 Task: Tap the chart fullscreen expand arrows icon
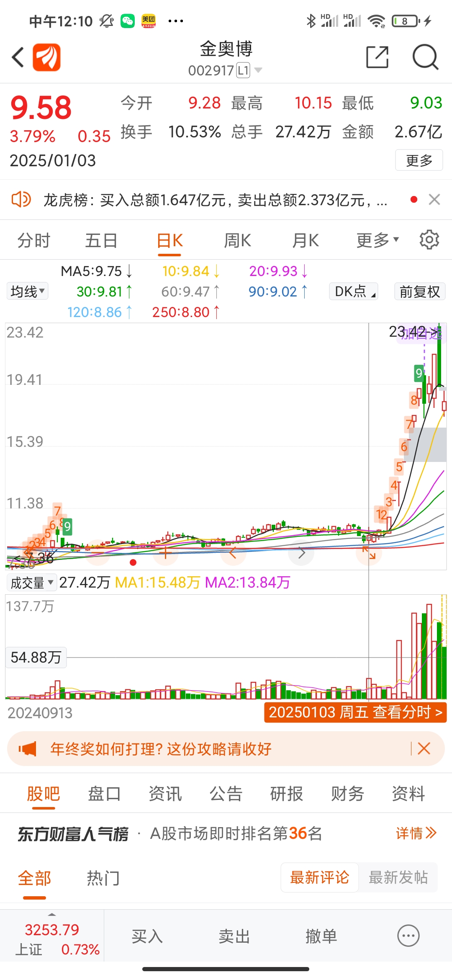click(369, 553)
